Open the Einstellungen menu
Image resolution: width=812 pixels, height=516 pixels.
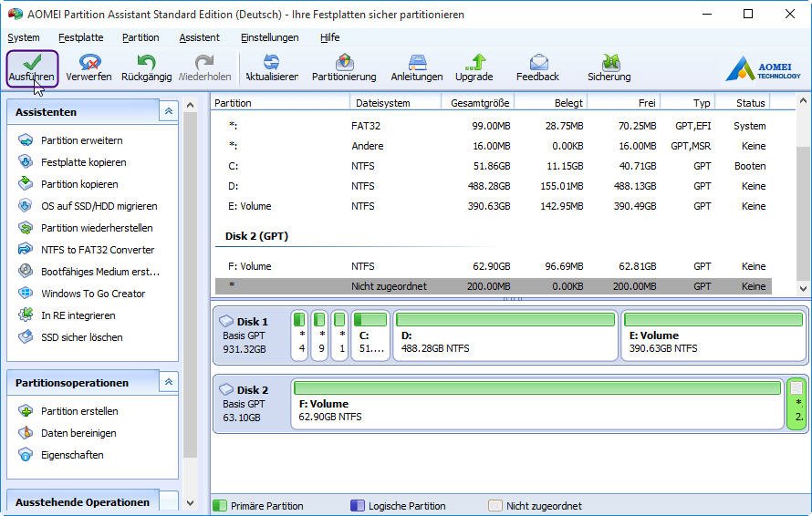270,37
